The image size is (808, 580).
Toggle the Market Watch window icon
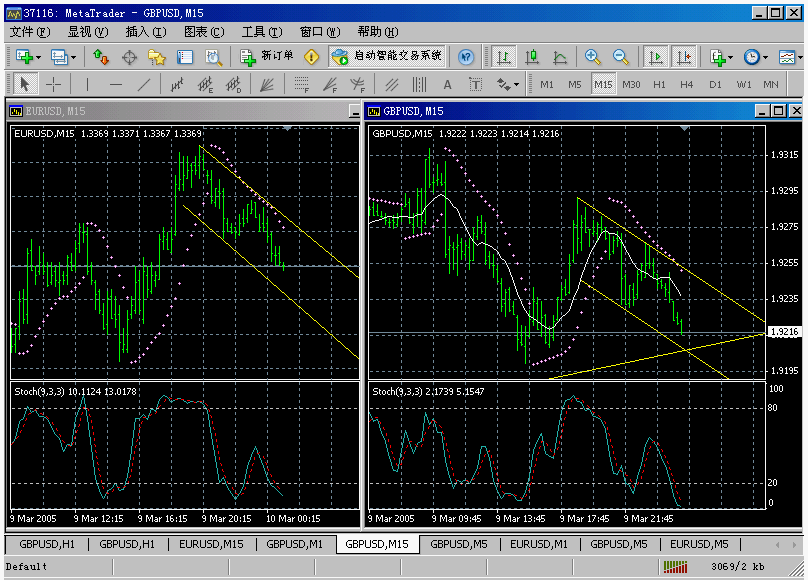tap(101, 57)
